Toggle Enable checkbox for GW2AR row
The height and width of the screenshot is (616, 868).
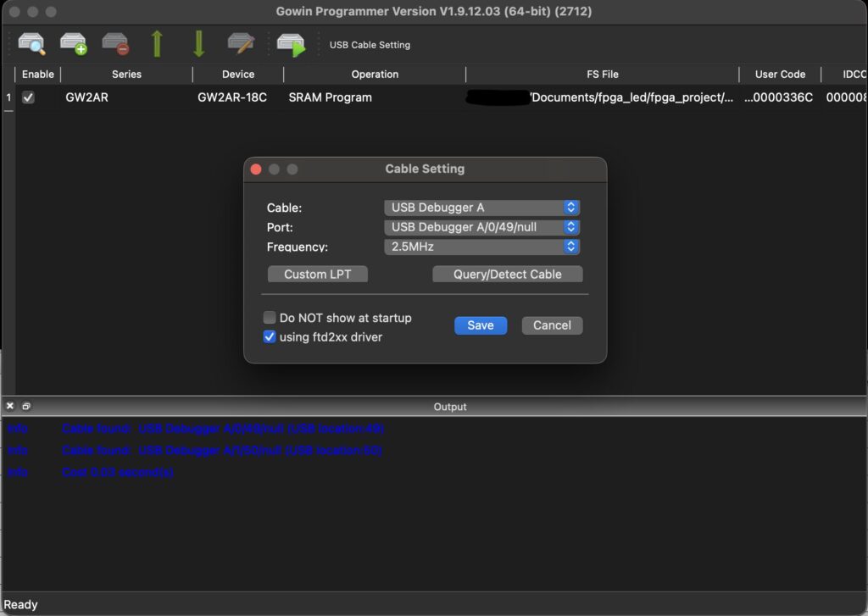(x=28, y=97)
